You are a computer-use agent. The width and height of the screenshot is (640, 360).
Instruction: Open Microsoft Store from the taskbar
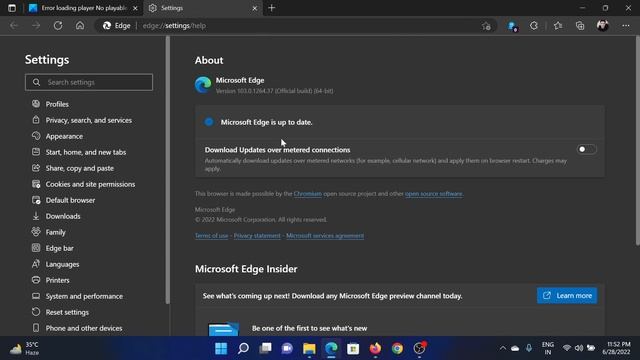pos(353,349)
